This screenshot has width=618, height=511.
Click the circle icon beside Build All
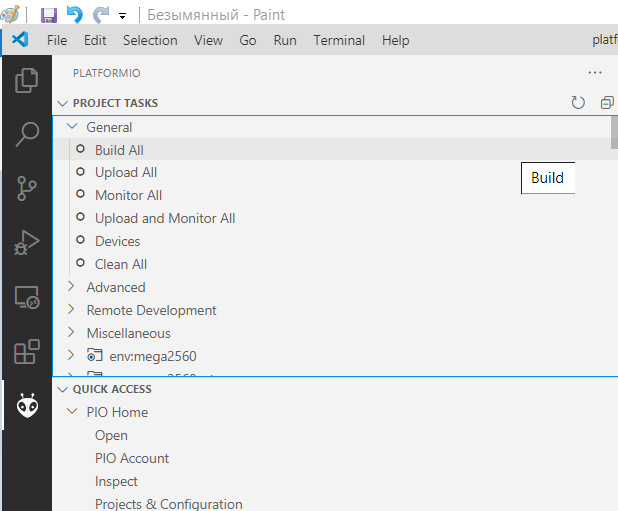(80, 149)
